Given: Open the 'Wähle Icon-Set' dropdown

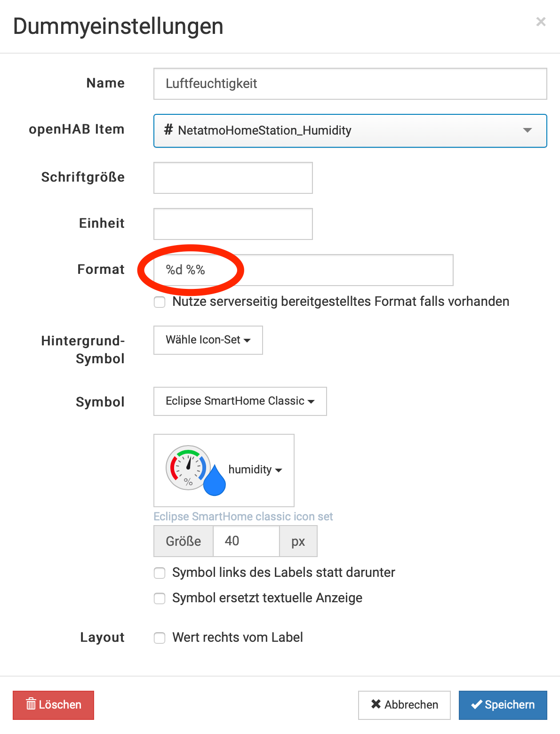Looking at the screenshot, I should (x=208, y=340).
